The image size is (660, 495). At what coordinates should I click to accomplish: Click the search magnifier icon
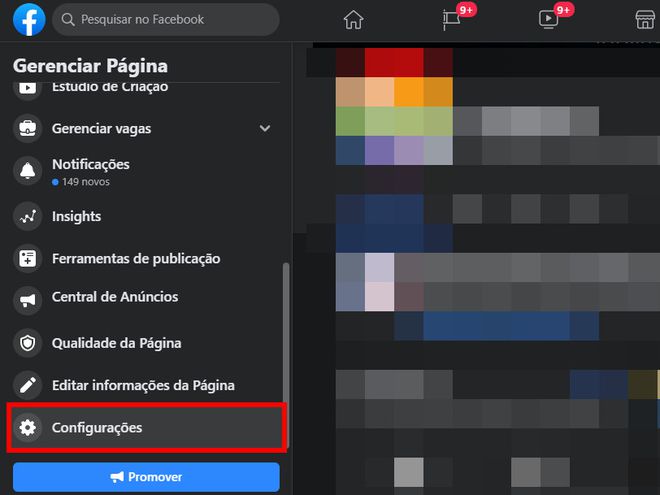pyautogui.click(x=67, y=19)
